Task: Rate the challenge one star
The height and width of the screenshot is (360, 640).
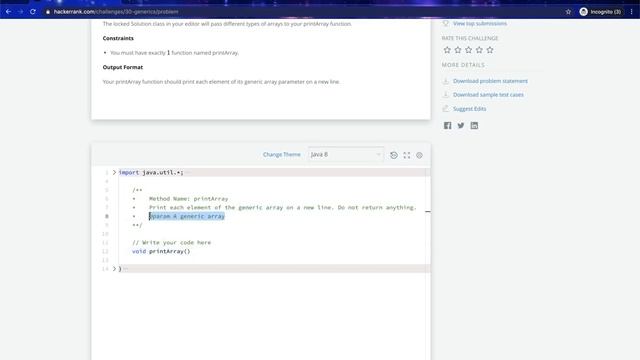Action: pyautogui.click(x=447, y=50)
